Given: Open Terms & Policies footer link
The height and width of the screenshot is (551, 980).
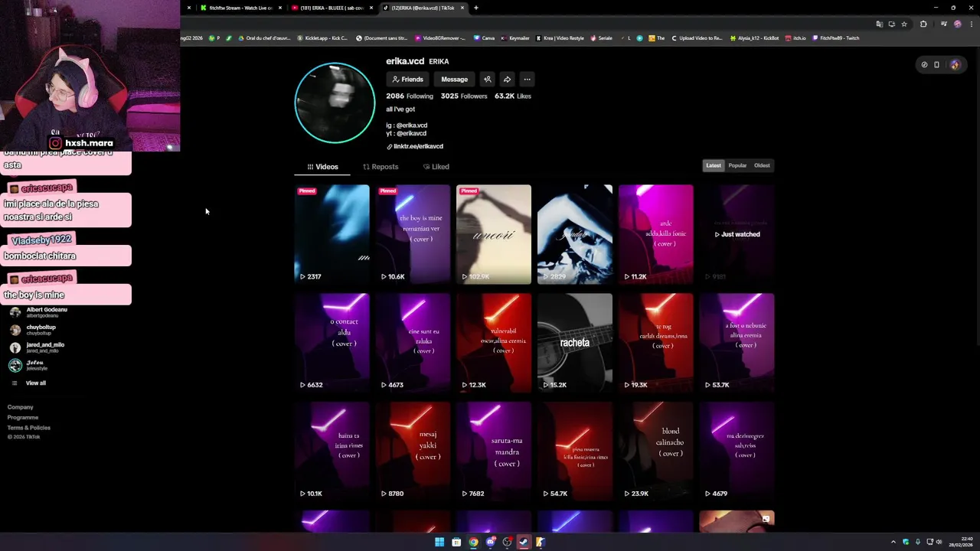Looking at the screenshot, I should (29, 428).
